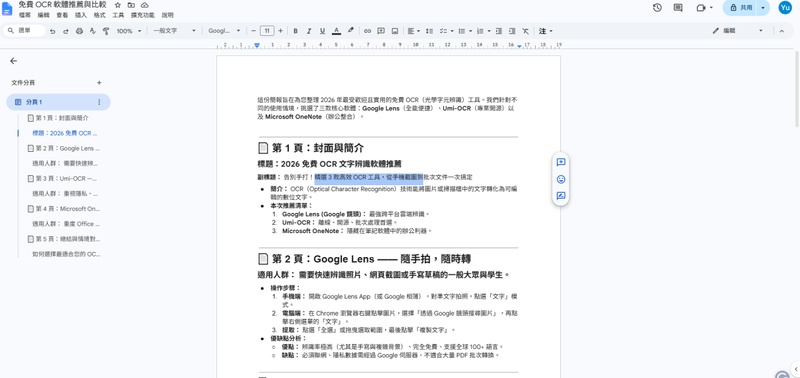Click the font size input box
The width and height of the screenshot is (800, 378).
(267, 31)
